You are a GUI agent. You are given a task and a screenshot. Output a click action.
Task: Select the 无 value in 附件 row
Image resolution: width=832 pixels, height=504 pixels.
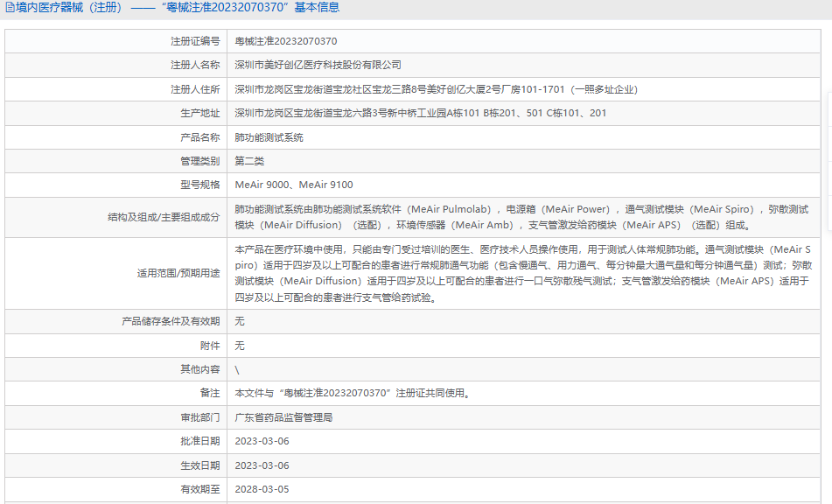[x=240, y=346]
